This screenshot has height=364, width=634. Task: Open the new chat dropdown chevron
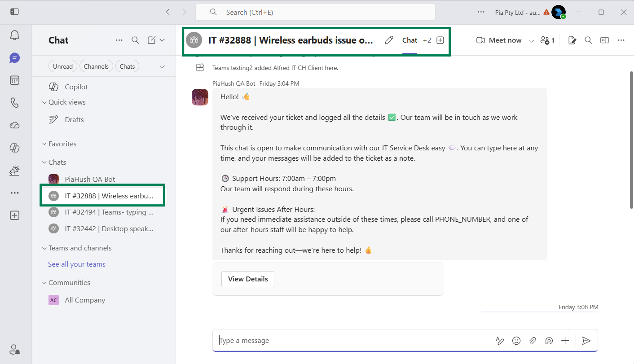pos(162,40)
